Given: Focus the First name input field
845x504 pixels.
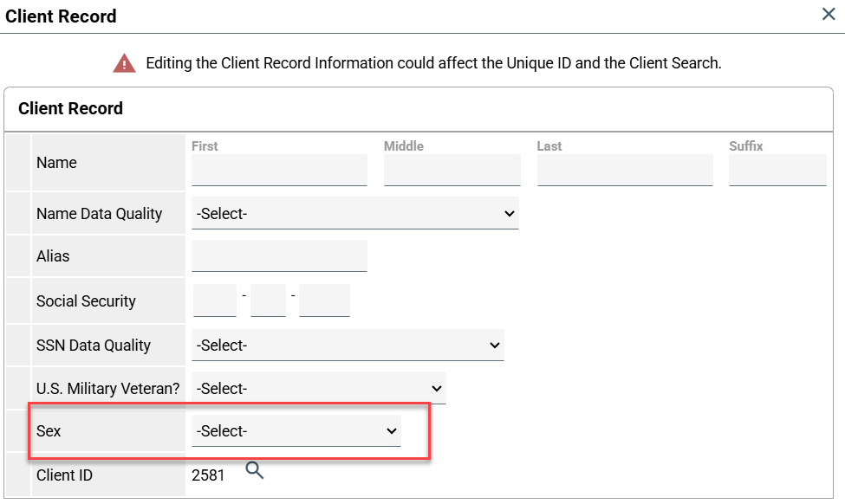Looking at the screenshot, I should 279,170.
